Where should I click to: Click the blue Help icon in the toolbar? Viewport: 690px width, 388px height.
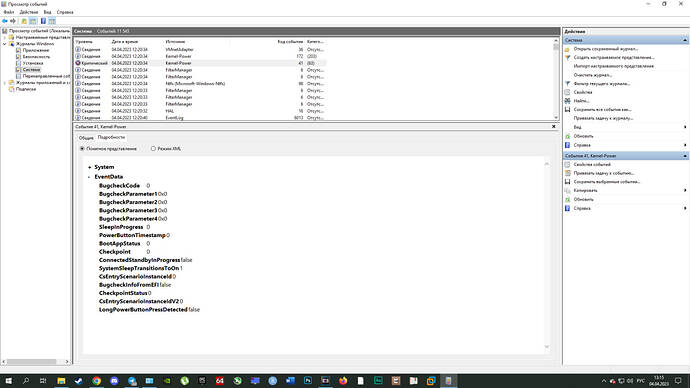[x=43, y=21]
